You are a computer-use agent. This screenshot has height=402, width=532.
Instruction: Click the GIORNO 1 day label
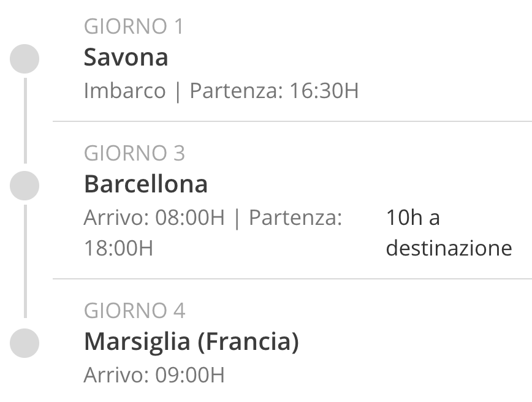click(134, 26)
